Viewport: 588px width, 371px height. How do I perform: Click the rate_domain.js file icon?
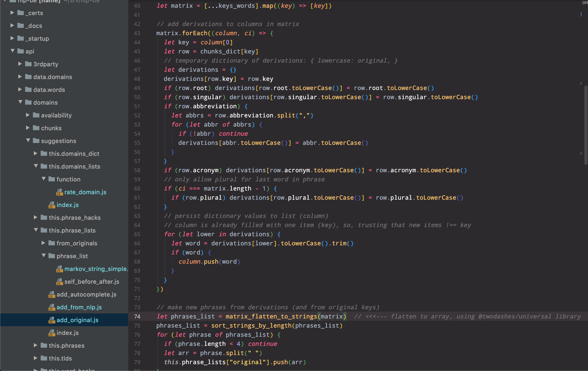[x=59, y=192]
